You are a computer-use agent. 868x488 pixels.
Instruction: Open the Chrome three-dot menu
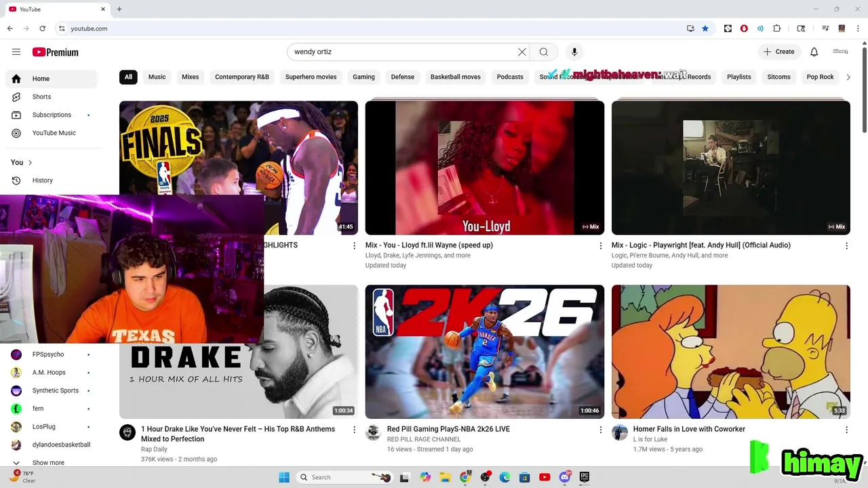pyautogui.click(x=858, y=28)
